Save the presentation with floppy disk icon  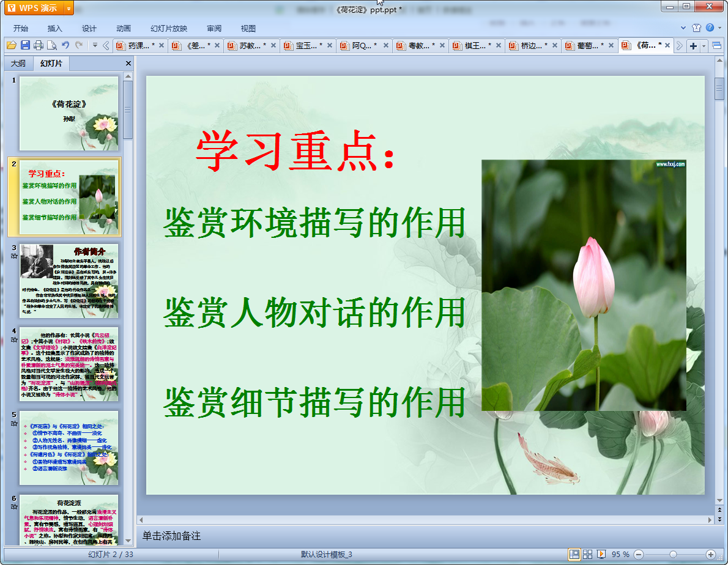[25, 45]
